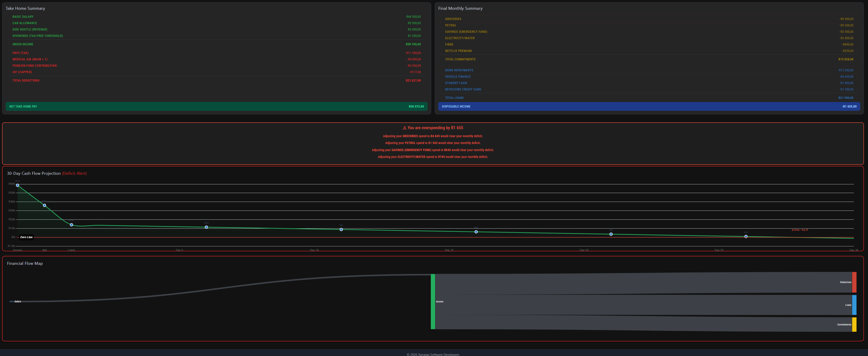This screenshot has width=868, height=356.
Task: Click the Net Take Home Pay bar
Action: pos(216,106)
